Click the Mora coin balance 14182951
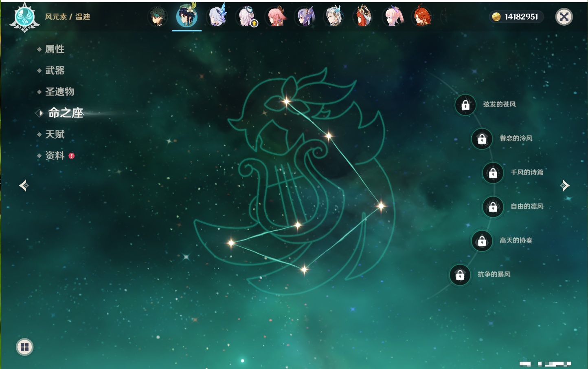The height and width of the screenshot is (369, 588). (516, 17)
